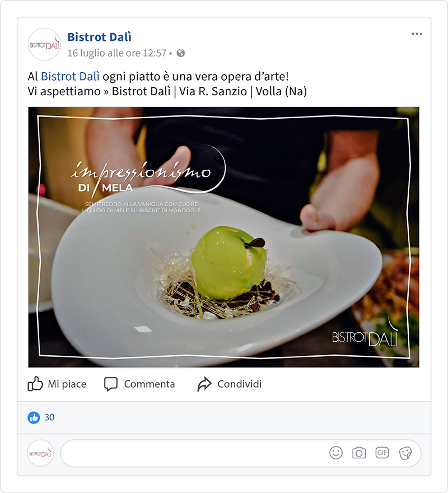Click the blue like reaction badge
This screenshot has width=448, height=493.
point(34,417)
